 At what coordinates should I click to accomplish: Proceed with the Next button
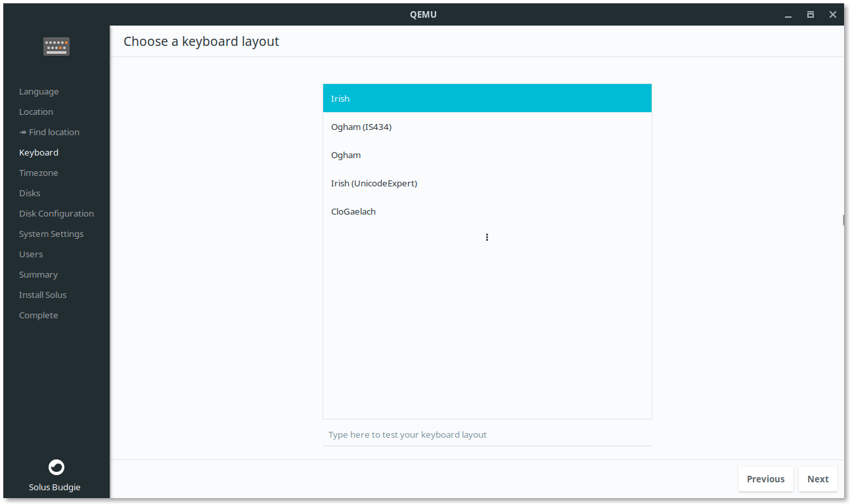pyautogui.click(x=818, y=479)
